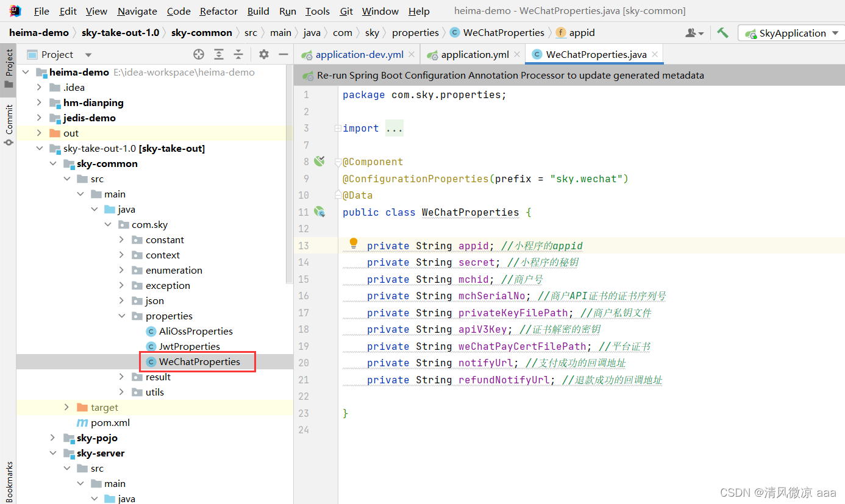Viewport: 845px width, 504px height.
Task: Close the application-dev.yml tab
Action: (412, 54)
